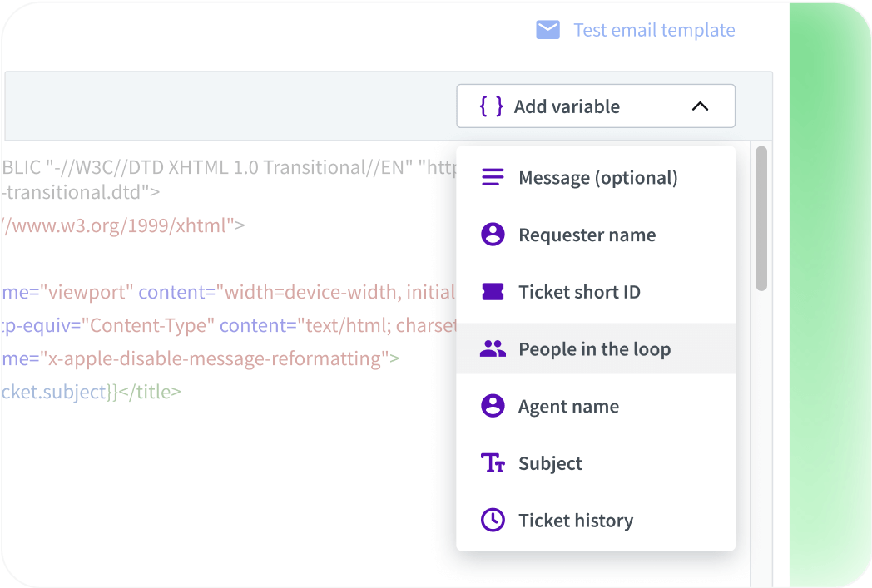
Task: Select the Ticket short ID ticket icon
Action: [x=493, y=291]
